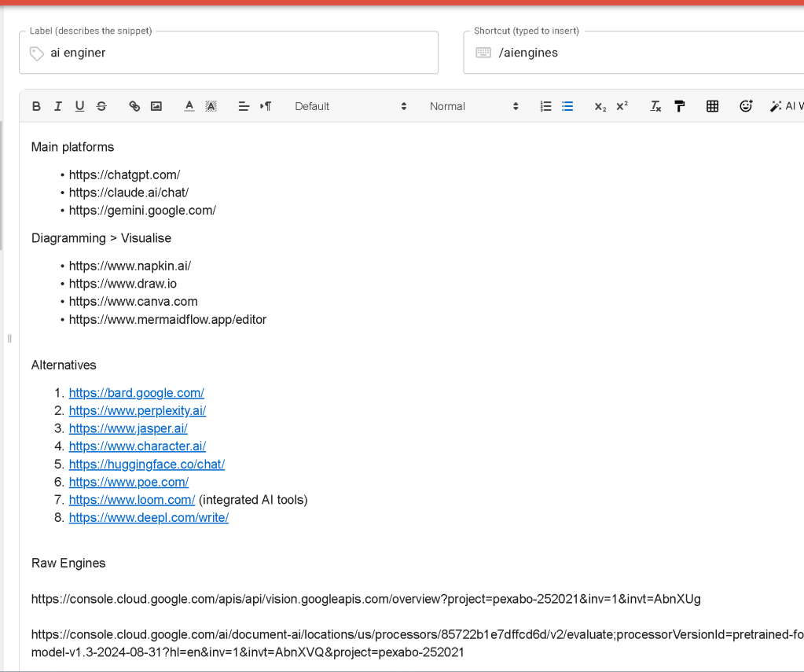The height and width of the screenshot is (672, 804).
Task: Toggle bold formatting
Action: pos(36,106)
